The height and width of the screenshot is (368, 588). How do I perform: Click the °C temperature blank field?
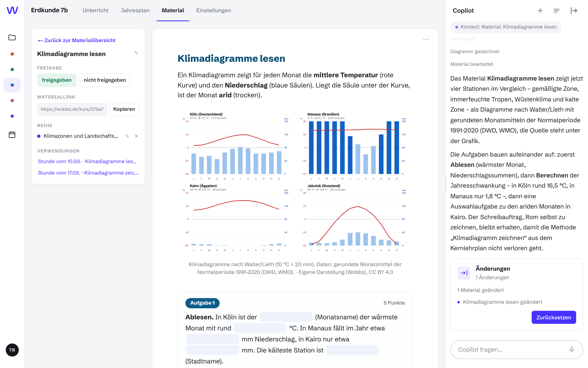click(x=260, y=328)
